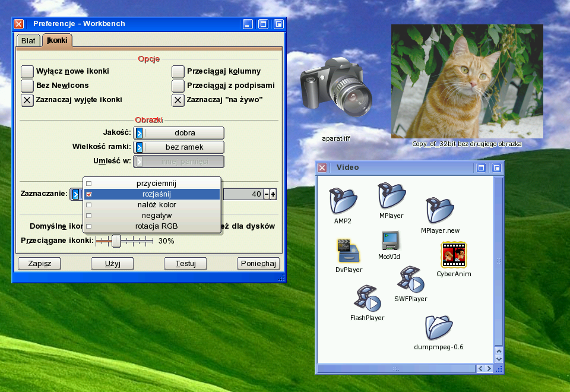Open the MPlayer folder icon

[x=391, y=196]
